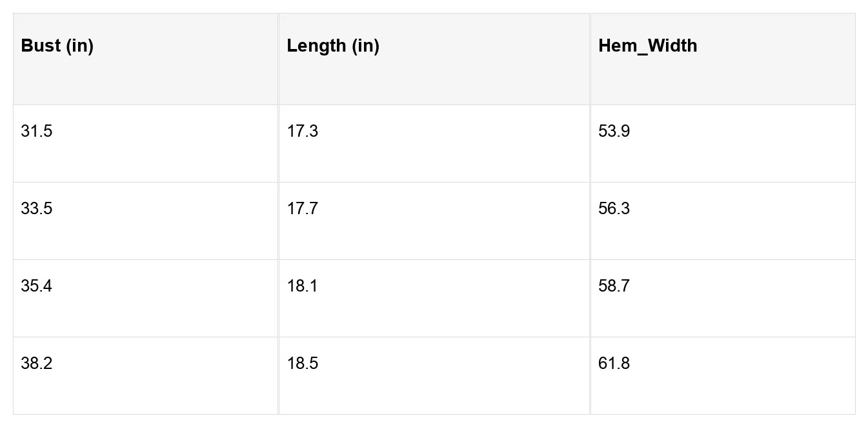
Task: Click the length value 18.5
Action: point(302,364)
